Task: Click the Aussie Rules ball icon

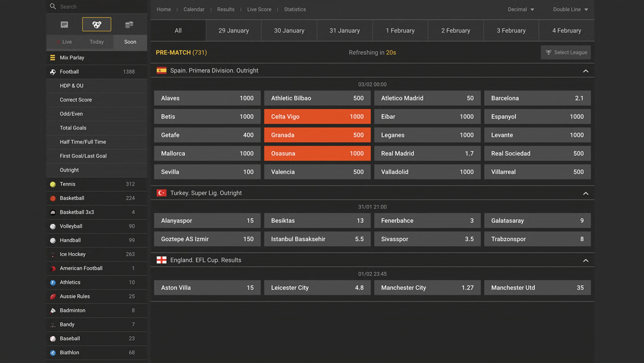Action: (x=53, y=296)
